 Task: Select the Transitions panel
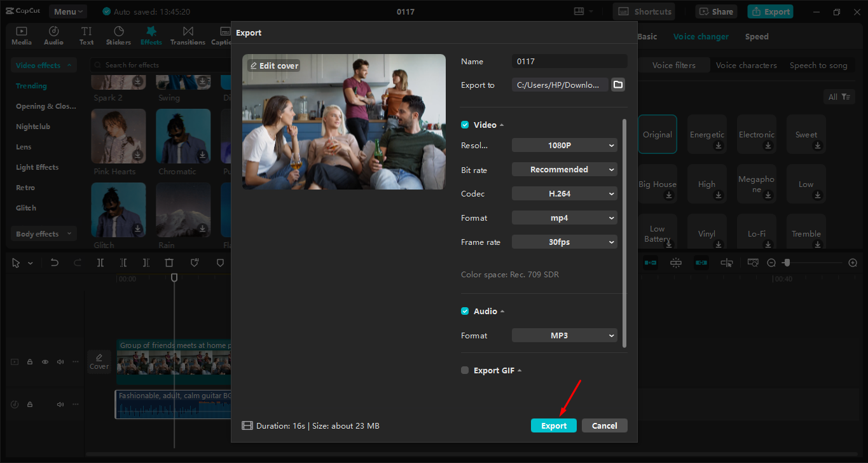[x=188, y=35]
